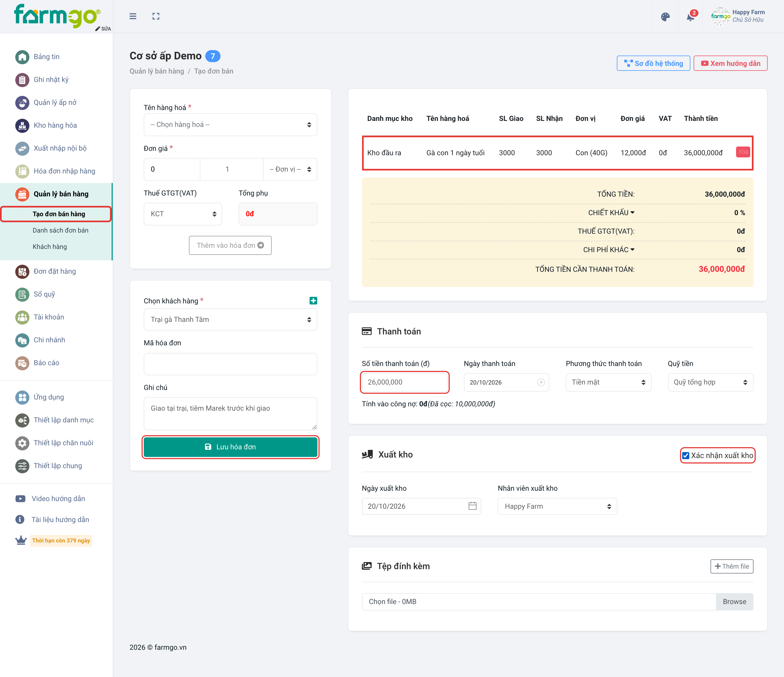Open Hóa đơn nhập hàng icon
This screenshot has height=677, width=784.
pyautogui.click(x=22, y=171)
